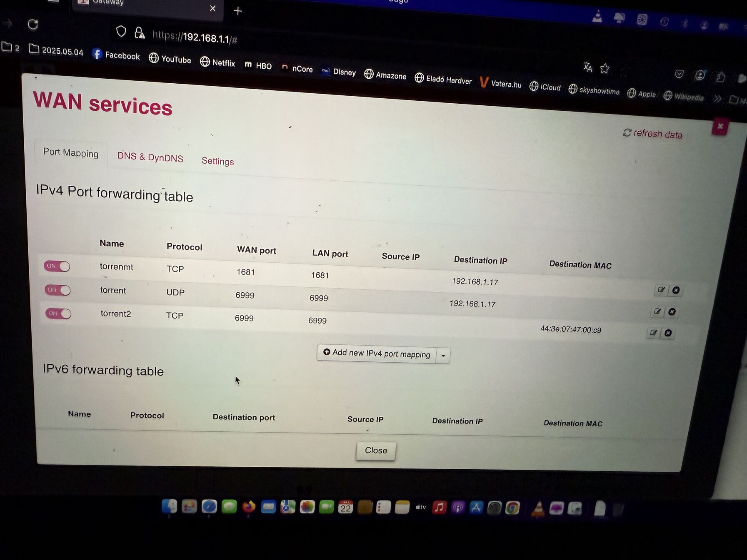Delete the torrent2 mapping row

point(668,333)
